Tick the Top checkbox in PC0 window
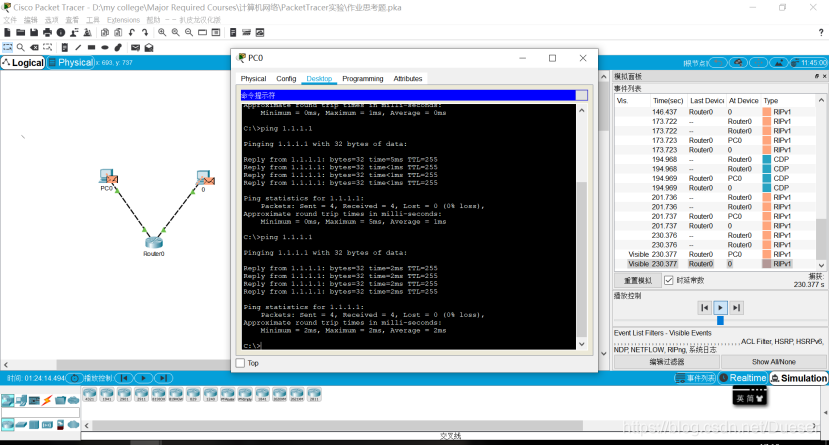Image resolution: width=830 pixels, height=446 pixels. coord(240,363)
